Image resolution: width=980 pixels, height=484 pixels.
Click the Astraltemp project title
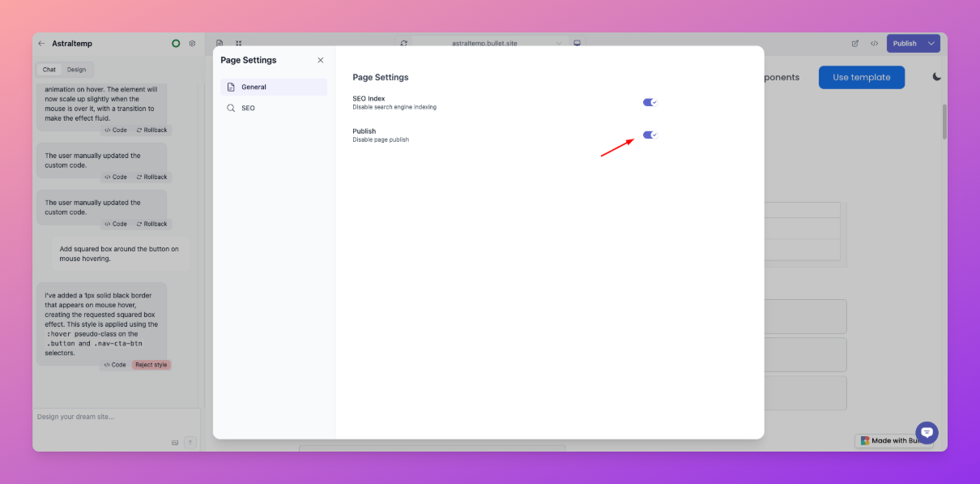coord(72,44)
